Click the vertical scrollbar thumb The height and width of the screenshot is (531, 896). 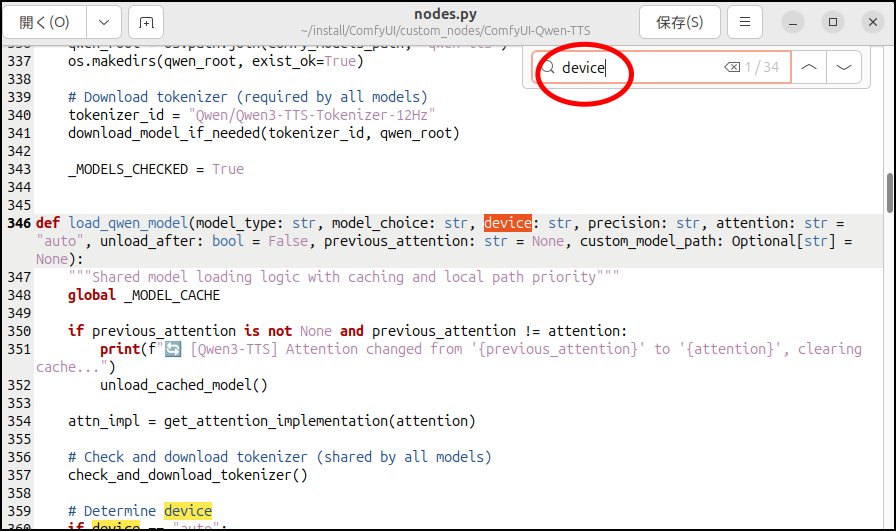coord(889,194)
